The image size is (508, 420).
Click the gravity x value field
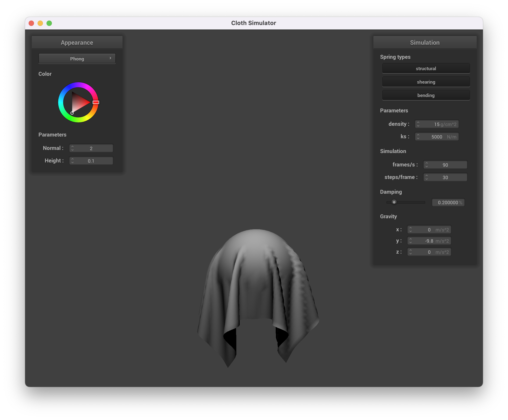(x=429, y=229)
